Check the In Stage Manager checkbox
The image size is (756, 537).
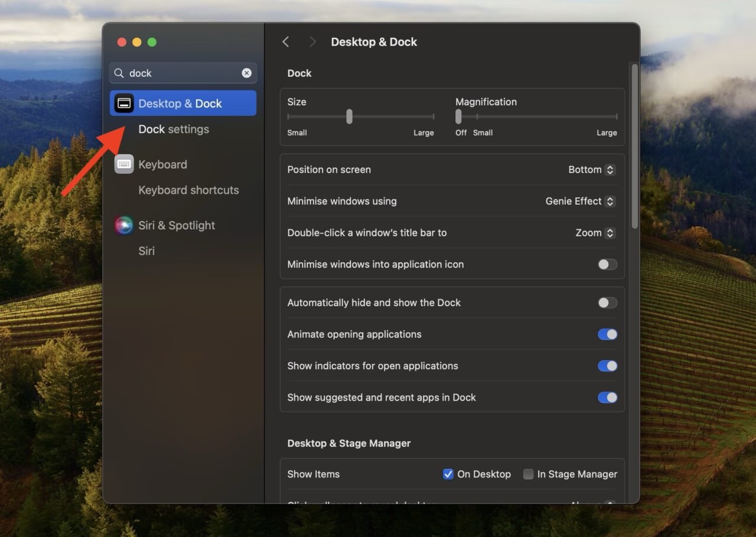pos(528,474)
